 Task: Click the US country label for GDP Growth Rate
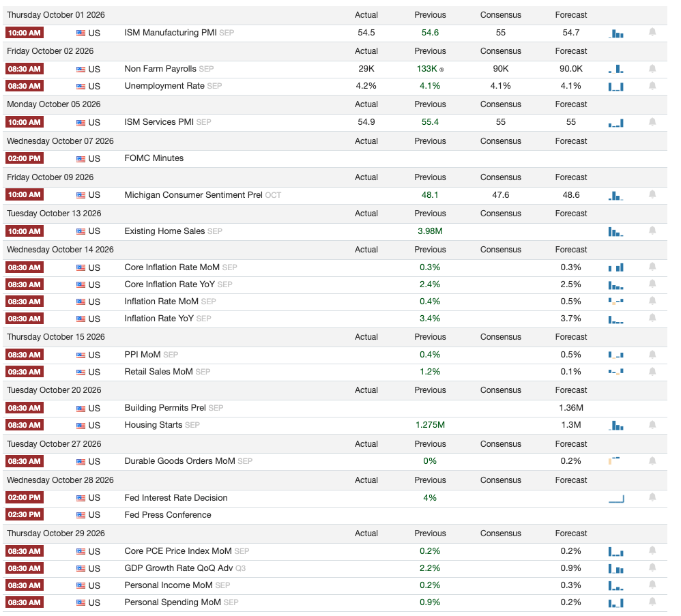[94, 569]
